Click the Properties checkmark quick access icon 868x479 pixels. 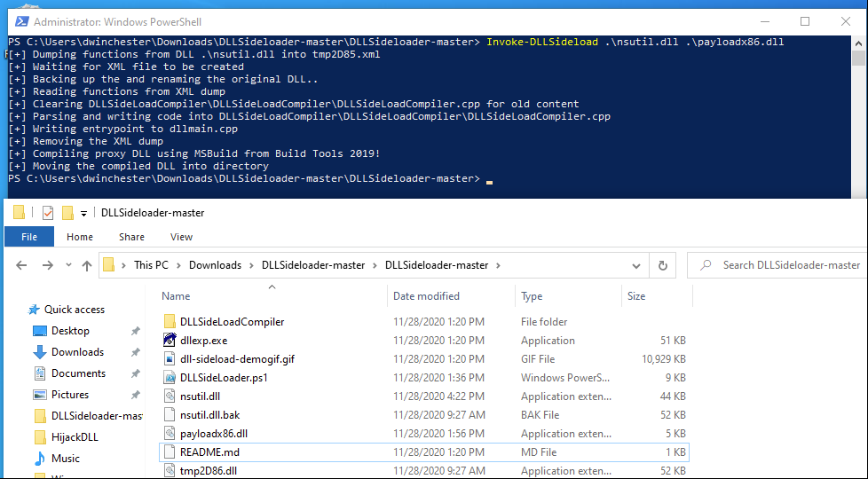click(x=48, y=212)
